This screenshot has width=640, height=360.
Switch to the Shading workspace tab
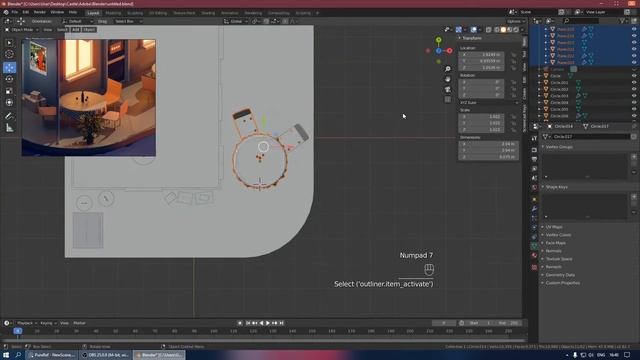point(208,13)
